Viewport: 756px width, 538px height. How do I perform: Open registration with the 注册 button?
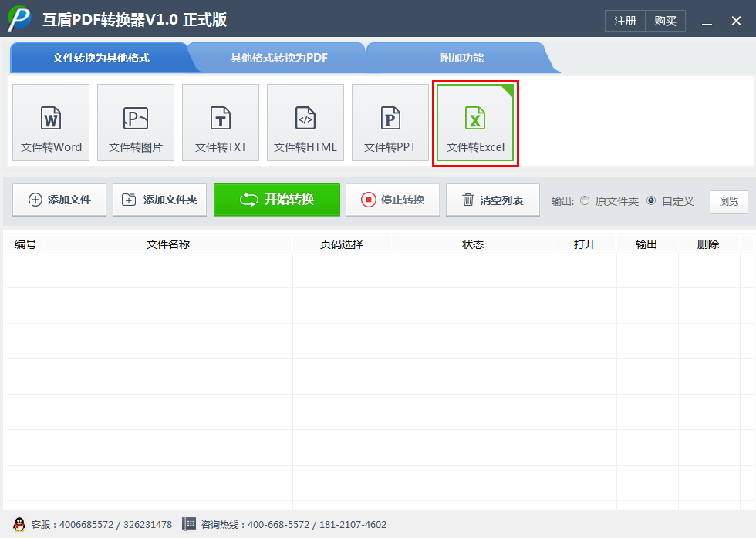tap(624, 21)
